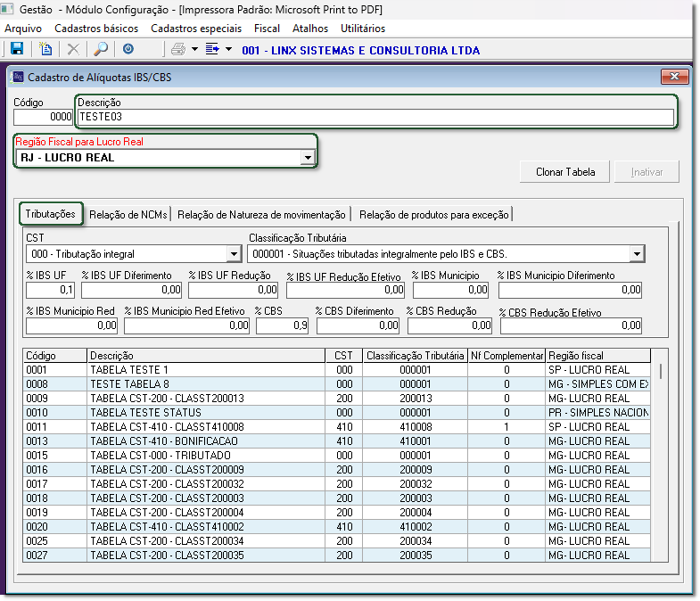Select row 0011 TABELA CST-410 - CLASST410008

click(x=205, y=427)
